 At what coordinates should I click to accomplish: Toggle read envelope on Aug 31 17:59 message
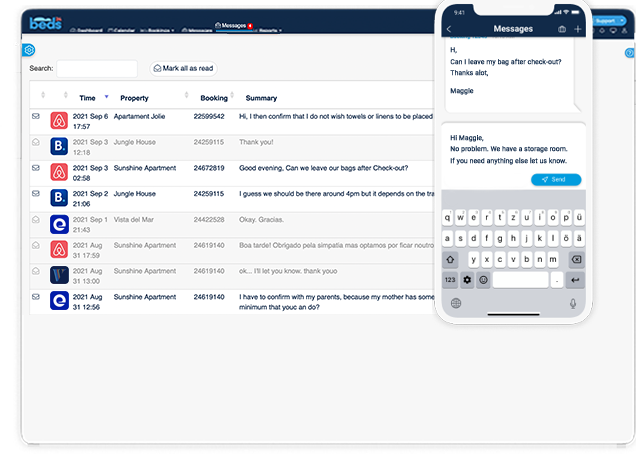click(x=36, y=245)
